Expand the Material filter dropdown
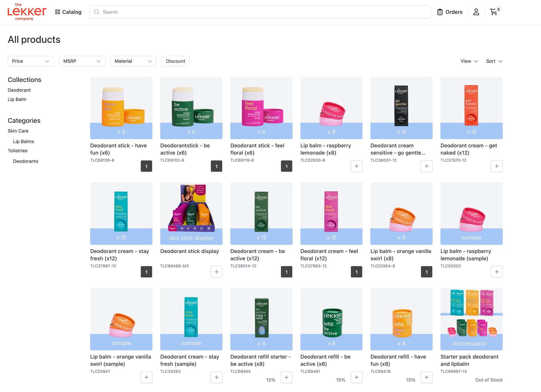This screenshot has width=541, height=392. (x=133, y=61)
